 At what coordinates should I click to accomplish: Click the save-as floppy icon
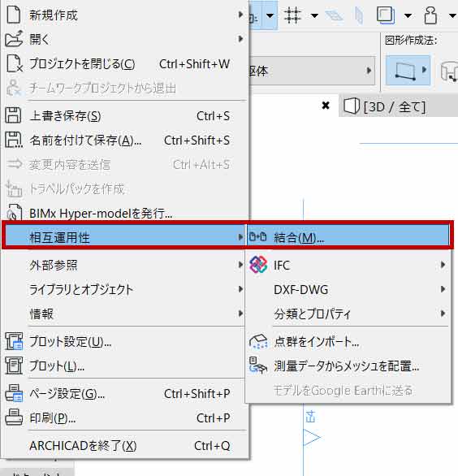pyautogui.click(x=14, y=140)
